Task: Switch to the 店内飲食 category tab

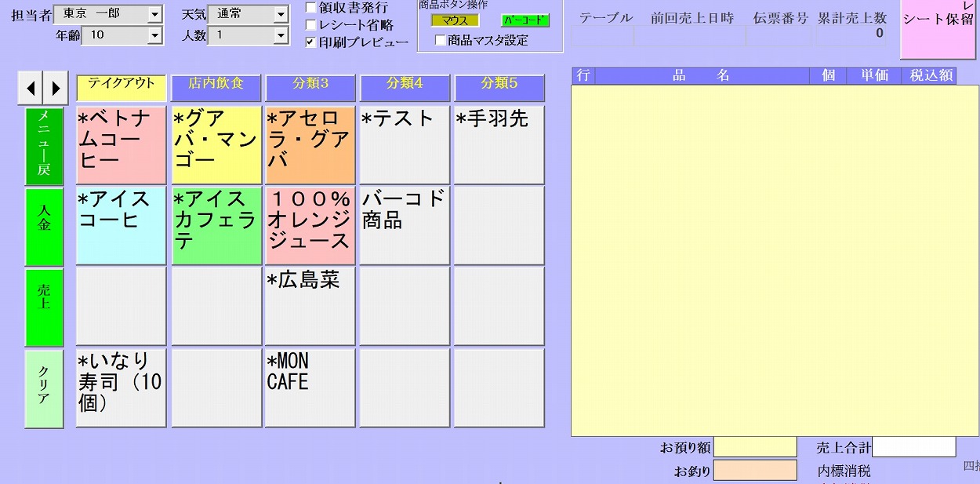Action: (216, 87)
